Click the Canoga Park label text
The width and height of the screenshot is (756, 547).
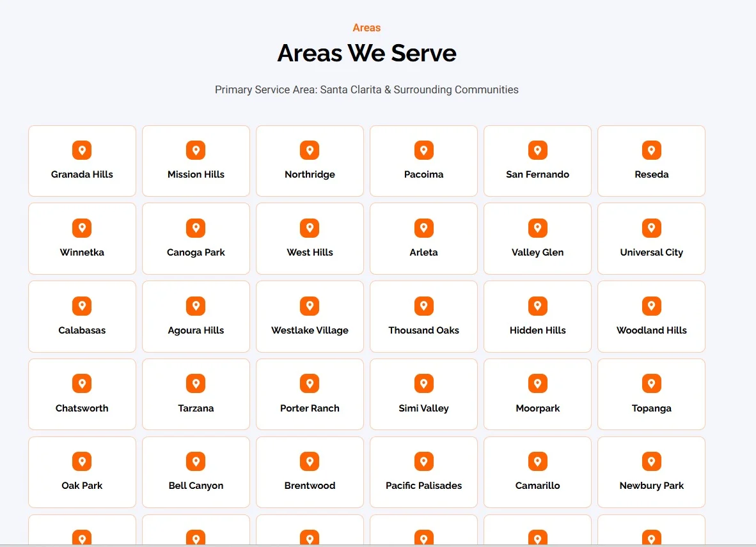(x=196, y=253)
